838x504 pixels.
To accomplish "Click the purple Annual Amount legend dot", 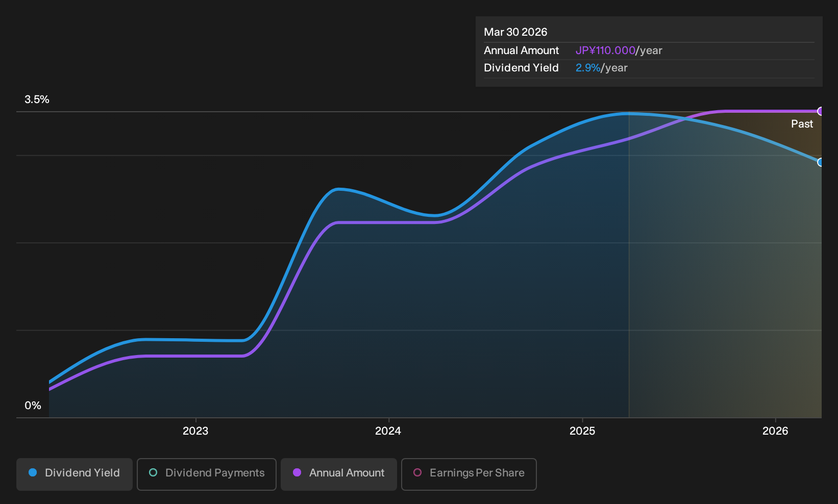I will [297, 473].
